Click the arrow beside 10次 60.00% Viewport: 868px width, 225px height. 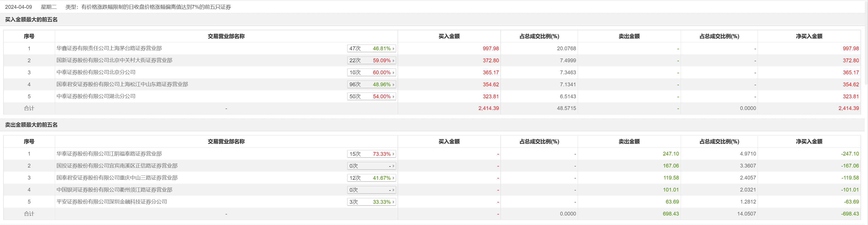click(393, 72)
